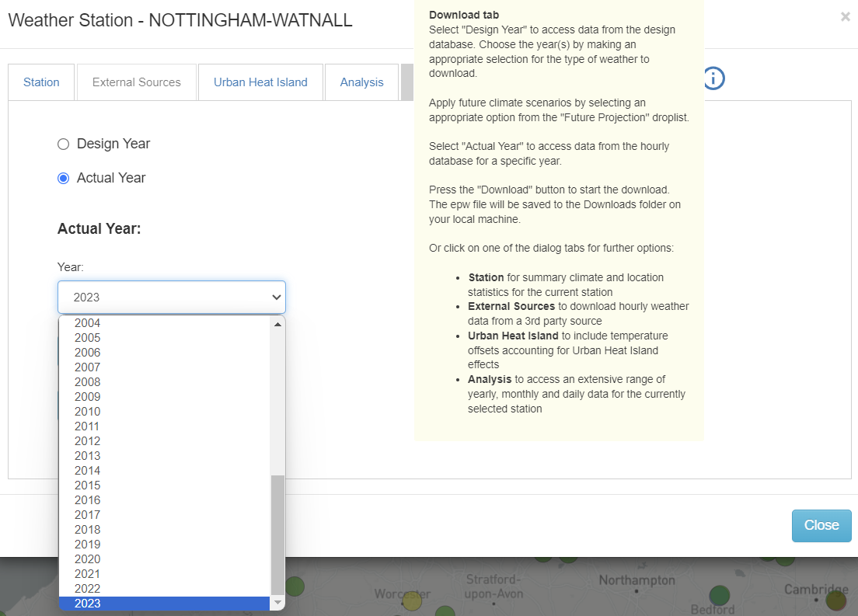Screen dimensions: 858x616
Task: Switch to the Station tab
Action: pyautogui.click(x=41, y=82)
